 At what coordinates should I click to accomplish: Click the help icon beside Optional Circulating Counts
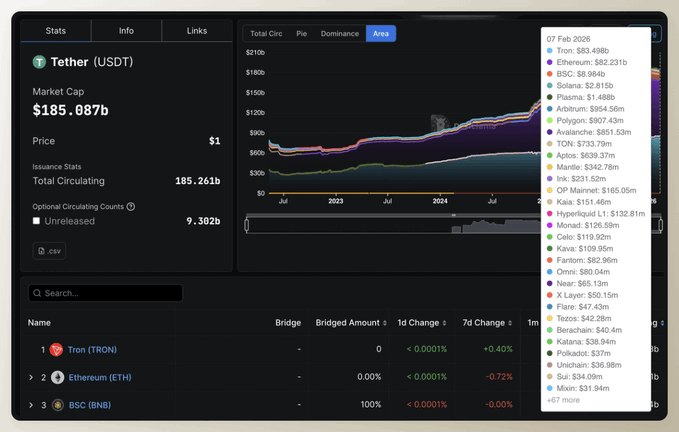pyautogui.click(x=131, y=207)
